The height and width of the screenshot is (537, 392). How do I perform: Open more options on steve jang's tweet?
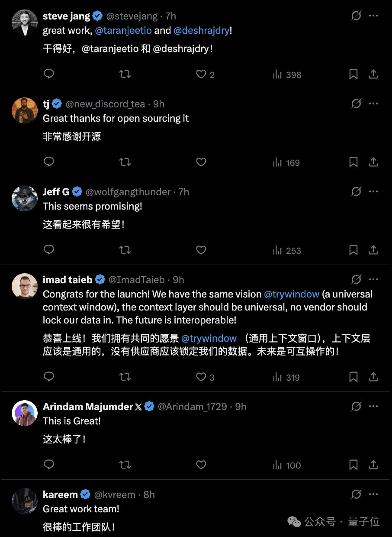point(373,16)
